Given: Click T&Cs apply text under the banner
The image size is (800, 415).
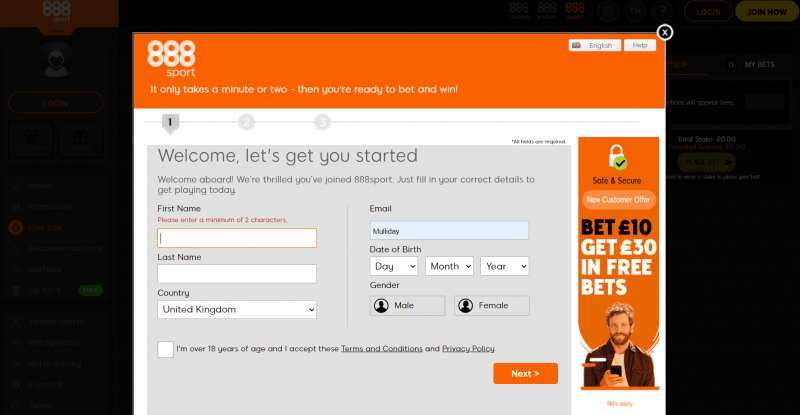Looking at the screenshot, I should [619, 404].
